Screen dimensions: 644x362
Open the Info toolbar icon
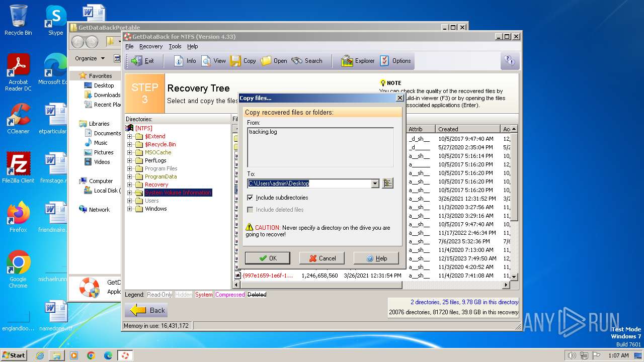coord(185,61)
